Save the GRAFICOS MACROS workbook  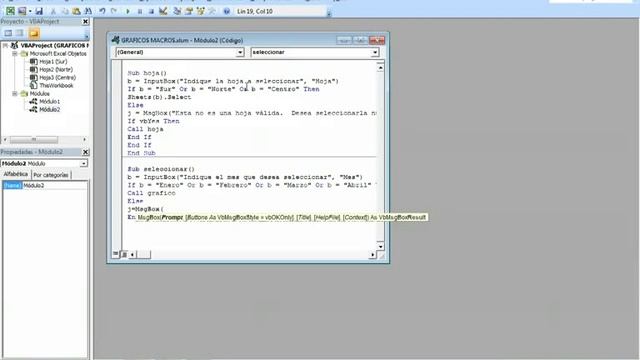point(39,11)
